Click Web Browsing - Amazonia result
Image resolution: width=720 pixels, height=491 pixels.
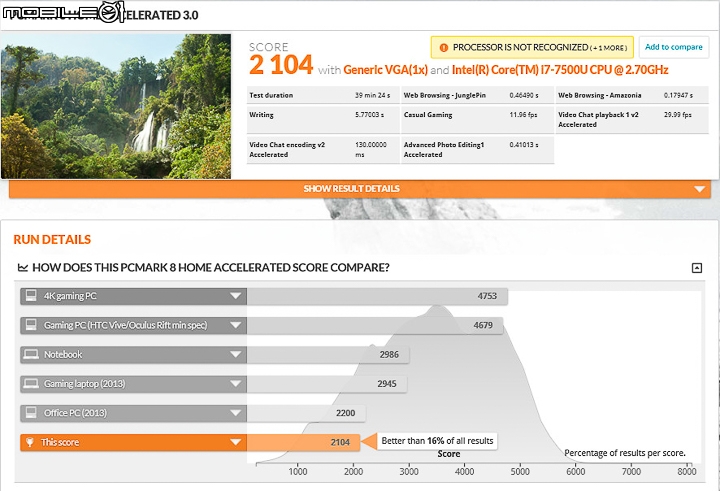pyautogui.click(x=632, y=96)
